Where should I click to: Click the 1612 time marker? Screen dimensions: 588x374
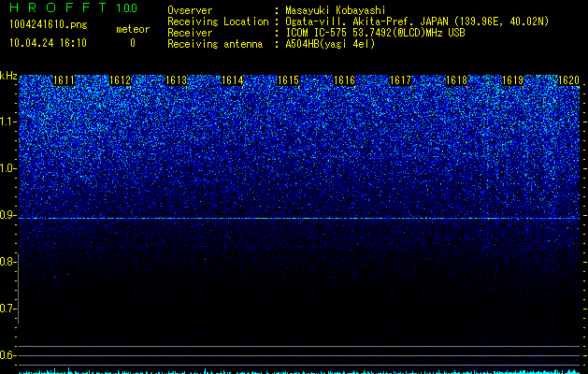coord(120,80)
